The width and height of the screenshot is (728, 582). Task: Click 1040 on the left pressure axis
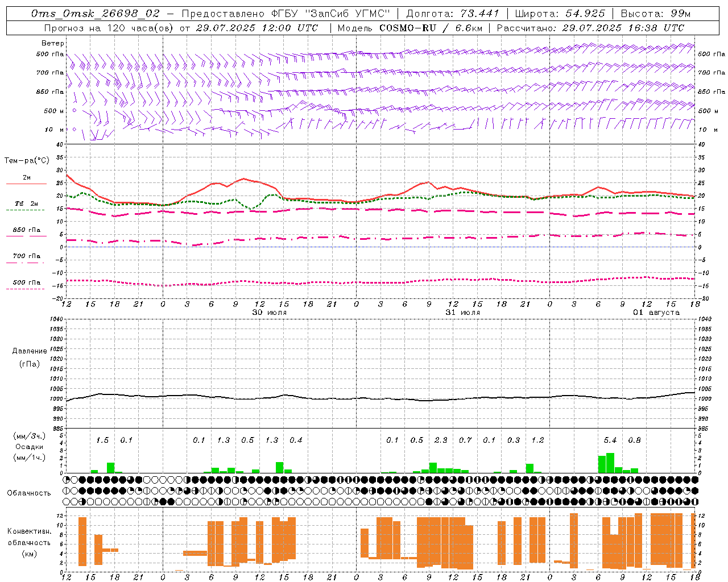click(x=55, y=319)
